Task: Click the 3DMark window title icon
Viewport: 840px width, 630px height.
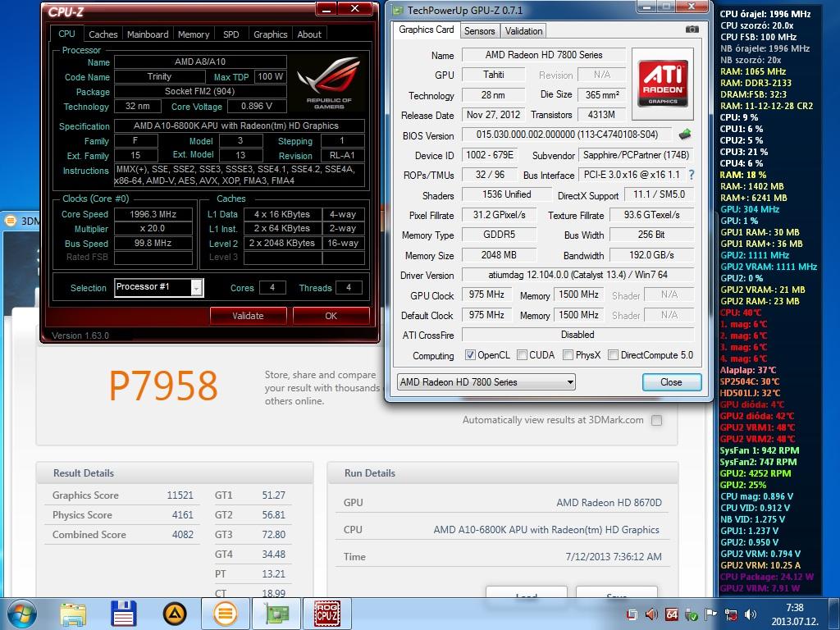Action: (x=10, y=221)
